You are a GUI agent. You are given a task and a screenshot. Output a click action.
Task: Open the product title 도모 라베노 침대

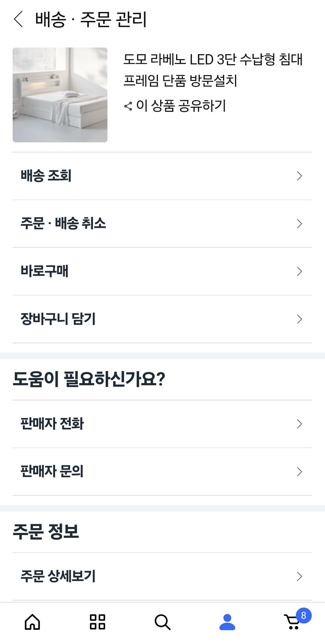pos(213,70)
